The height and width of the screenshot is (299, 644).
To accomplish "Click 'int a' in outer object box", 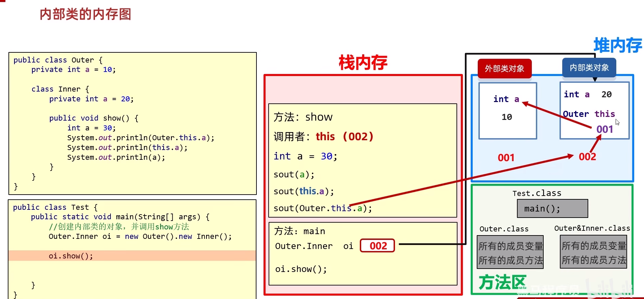I will click(506, 99).
